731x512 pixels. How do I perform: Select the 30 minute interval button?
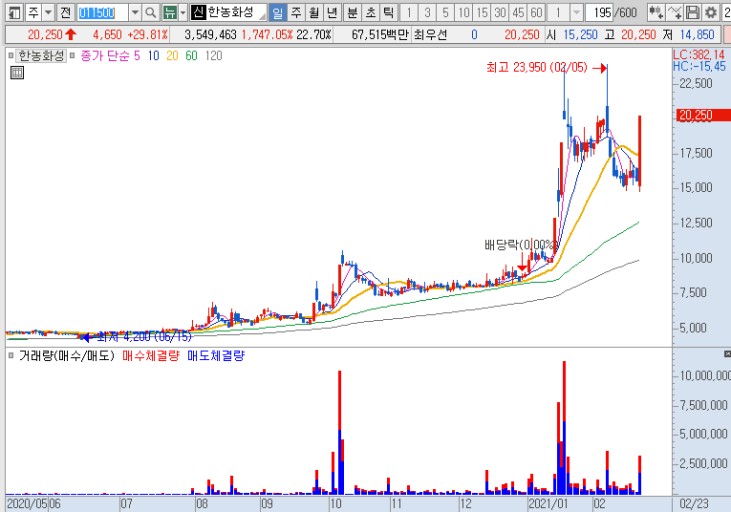click(x=500, y=12)
